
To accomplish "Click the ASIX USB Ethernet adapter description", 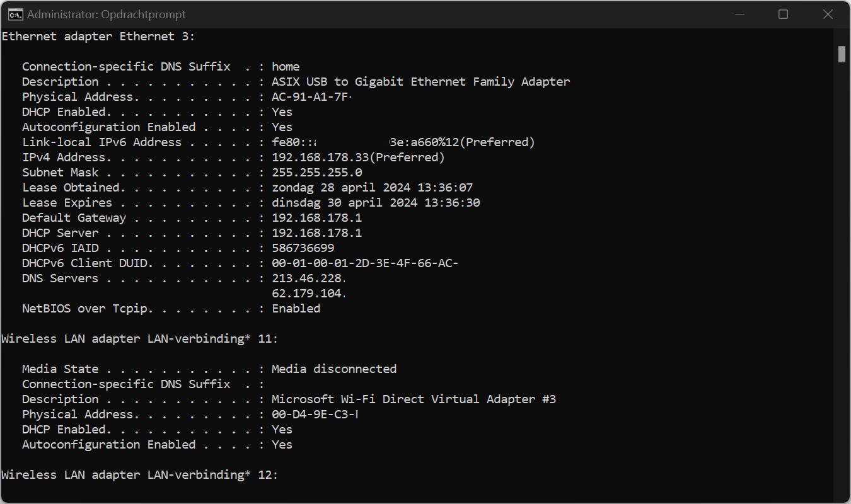I will click(421, 81).
